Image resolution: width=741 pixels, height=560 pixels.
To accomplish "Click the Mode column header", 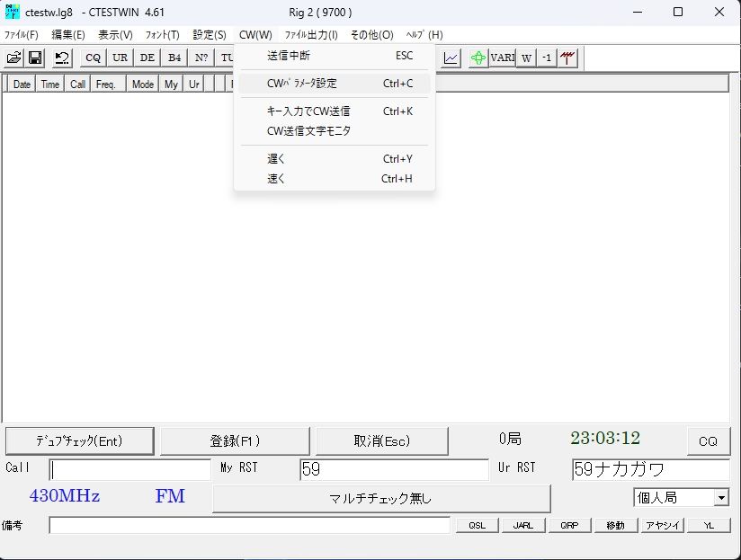I will (x=143, y=84).
